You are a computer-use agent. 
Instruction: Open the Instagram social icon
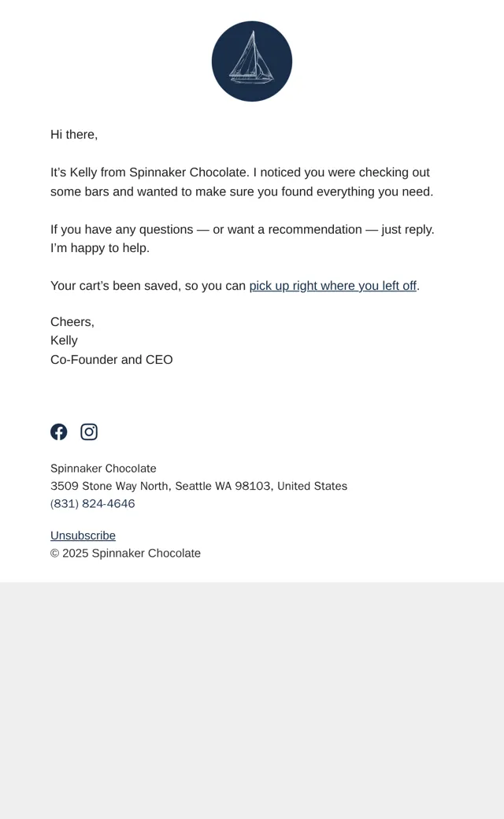point(89,432)
